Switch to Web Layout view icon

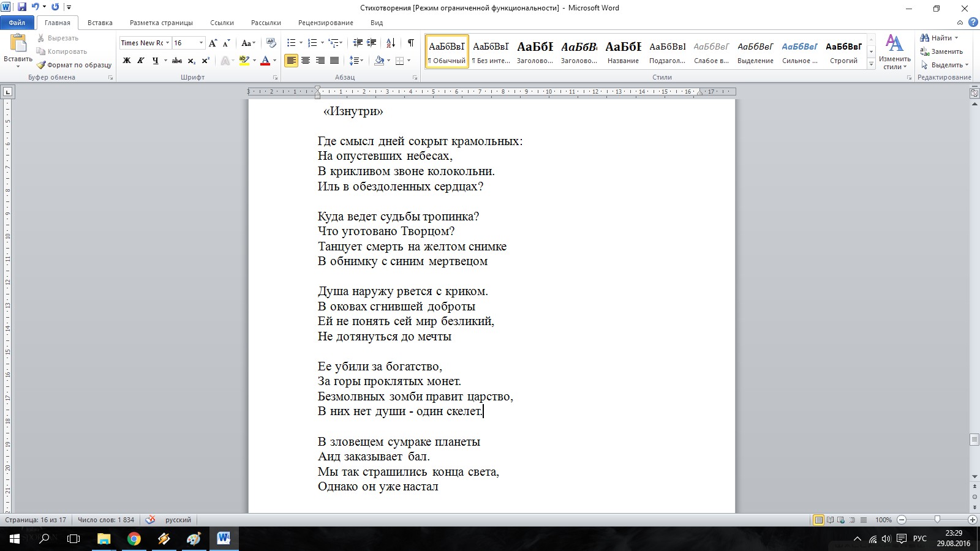coord(841,520)
